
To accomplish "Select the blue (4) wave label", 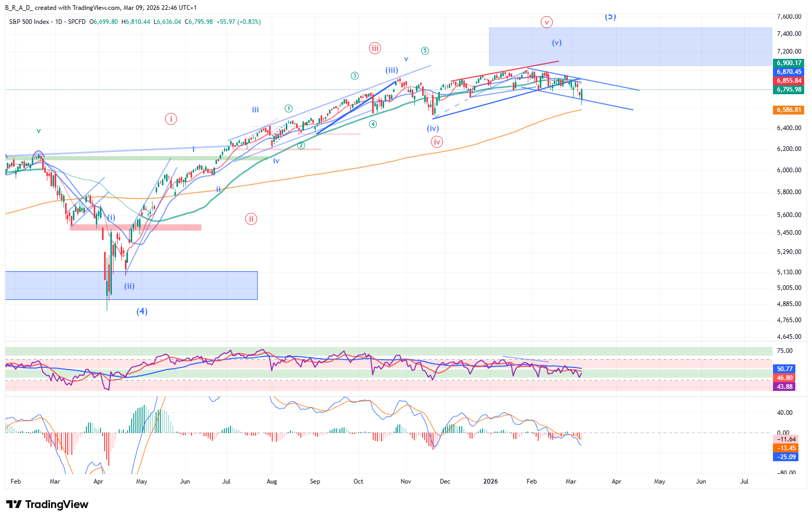I will coord(142,311).
